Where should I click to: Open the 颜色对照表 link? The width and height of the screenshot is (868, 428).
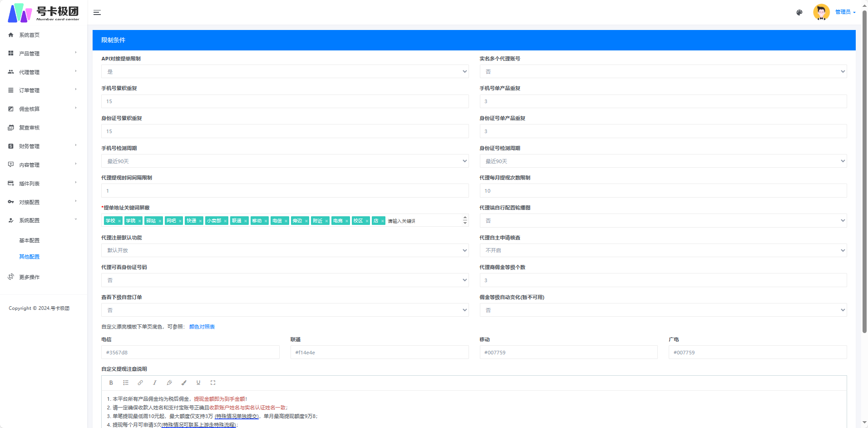coord(202,327)
